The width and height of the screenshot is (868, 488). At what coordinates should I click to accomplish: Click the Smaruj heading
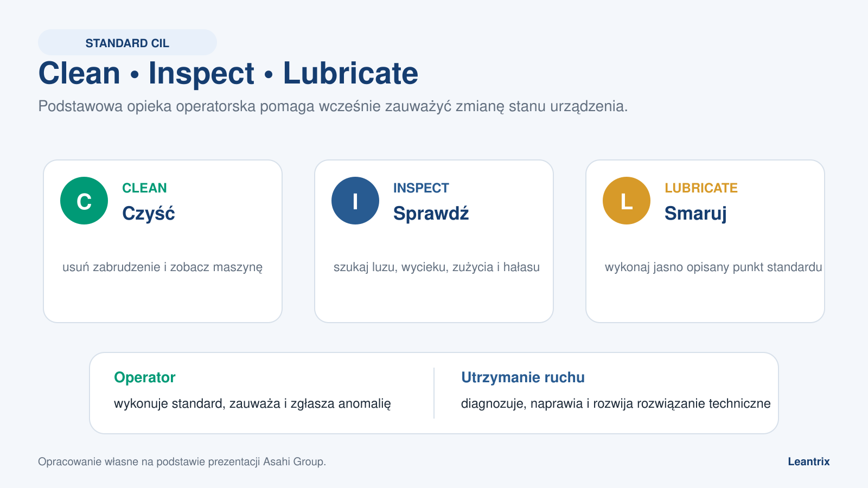tap(695, 213)
